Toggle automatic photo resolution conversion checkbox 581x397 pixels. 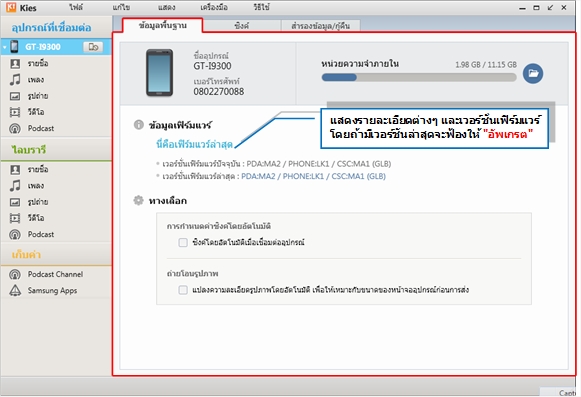(183, 290)
